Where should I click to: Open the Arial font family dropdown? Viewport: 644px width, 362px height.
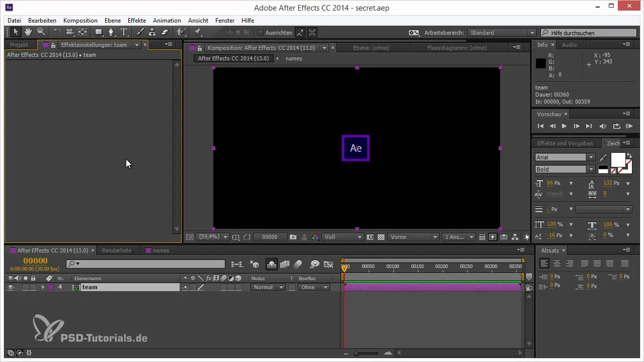click(x=565, y=157)
